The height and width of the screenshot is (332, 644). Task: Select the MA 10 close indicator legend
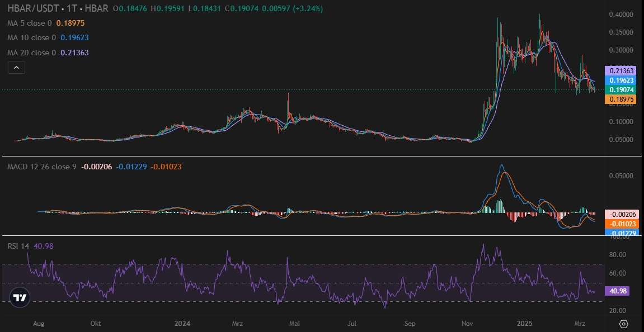(33, 38)
